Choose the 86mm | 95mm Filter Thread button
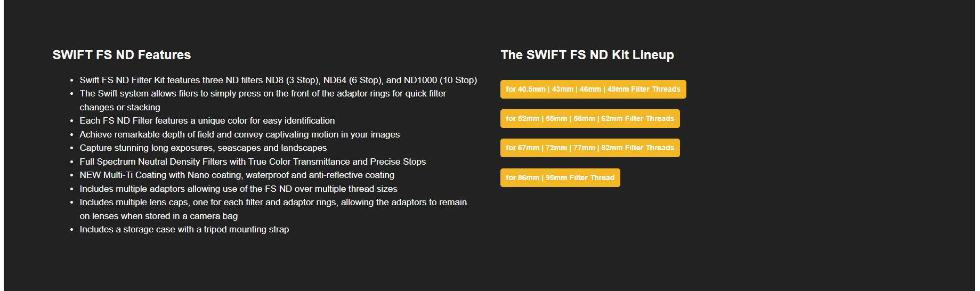The height and width of the screenshot is (291, 980). [x=560, y=177]
